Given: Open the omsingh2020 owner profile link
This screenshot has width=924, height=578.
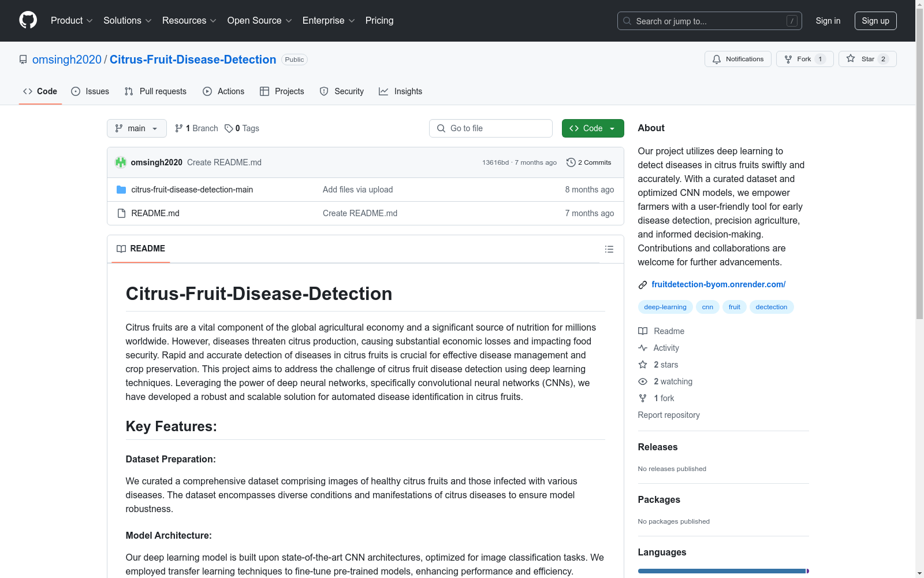Looking at the screenshot, I should pos(67,60).
